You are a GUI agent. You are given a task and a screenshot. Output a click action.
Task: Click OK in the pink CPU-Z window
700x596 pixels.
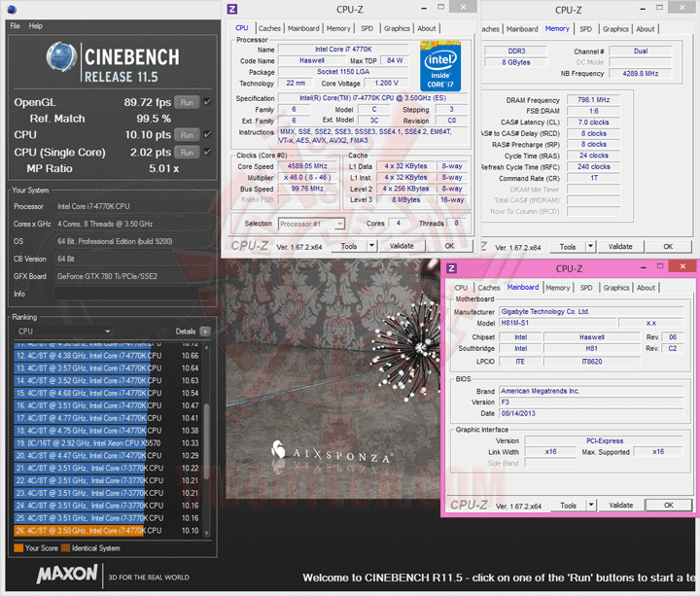[669, 506]
